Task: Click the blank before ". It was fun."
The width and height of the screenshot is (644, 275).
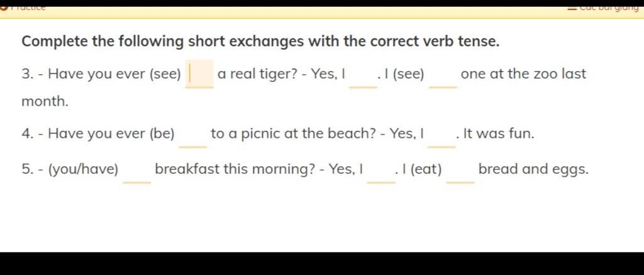Action: pyautogui.click(x=441, y=136)
